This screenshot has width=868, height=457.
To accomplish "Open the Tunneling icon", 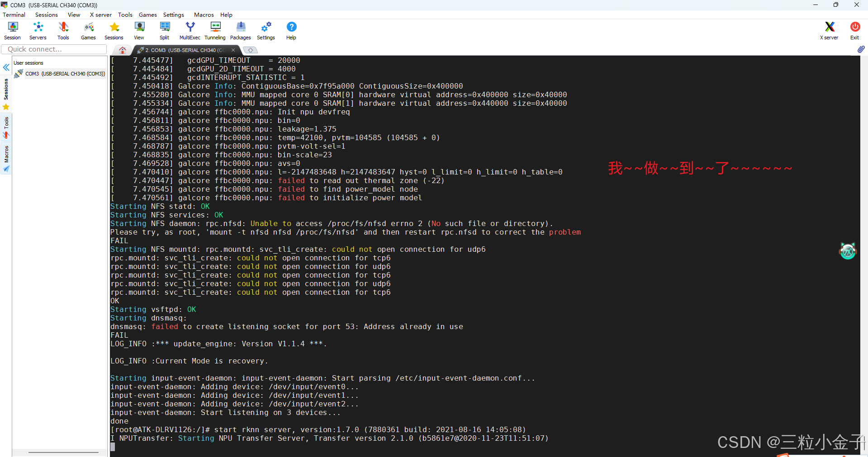I will pyautogui.click(x=215, y=31).
